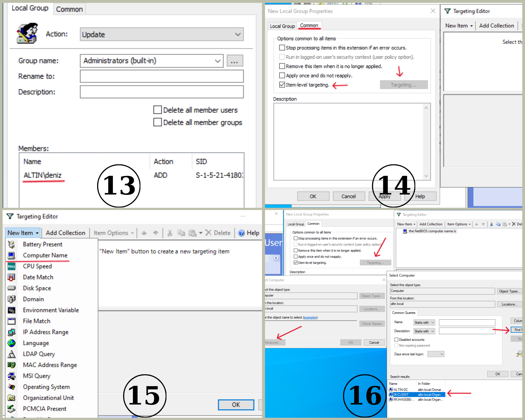Select MAC Address Range icon
The width and height of the screenshot is (525, 420).
pos(11,365)
